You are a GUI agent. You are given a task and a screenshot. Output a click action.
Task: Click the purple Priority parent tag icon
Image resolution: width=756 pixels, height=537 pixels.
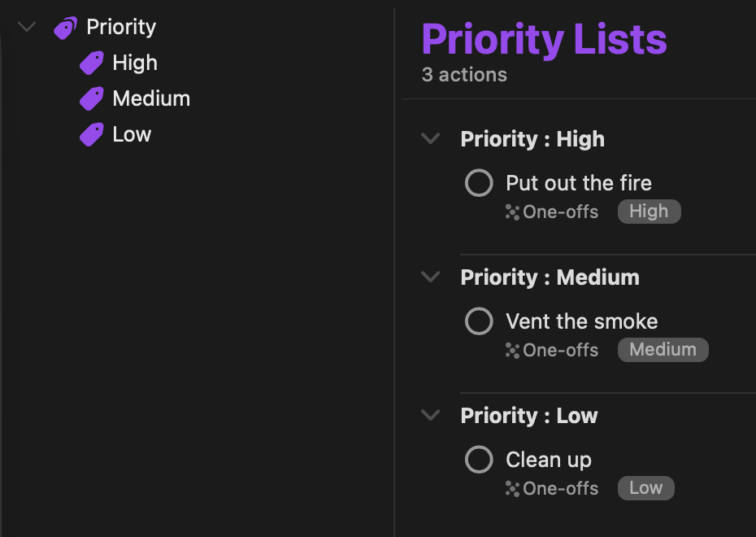pos(65,28)
